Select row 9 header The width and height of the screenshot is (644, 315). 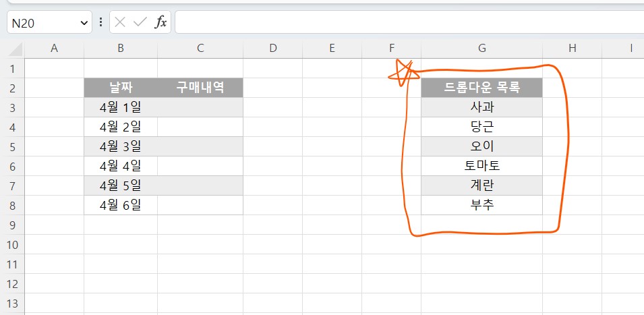point(12,225)
